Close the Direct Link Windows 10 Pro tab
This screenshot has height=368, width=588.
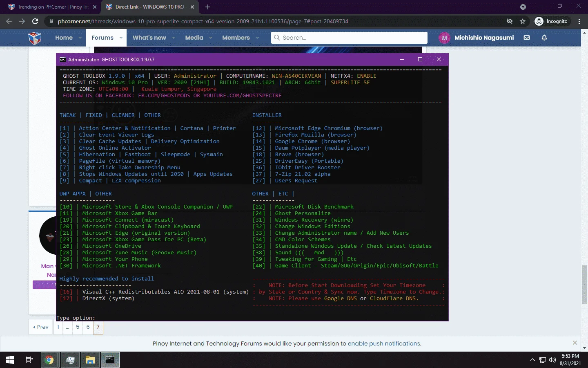click(x=192, y=7)
